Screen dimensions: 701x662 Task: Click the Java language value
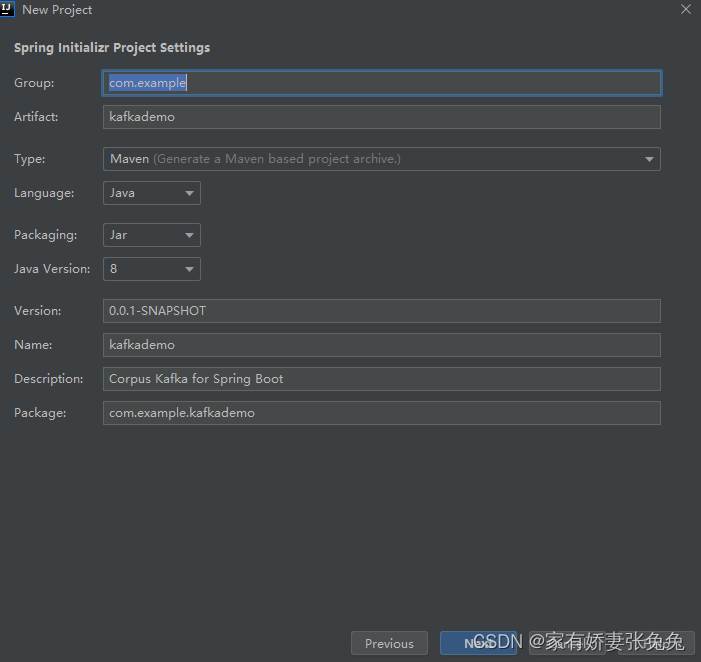pos(122,193)
